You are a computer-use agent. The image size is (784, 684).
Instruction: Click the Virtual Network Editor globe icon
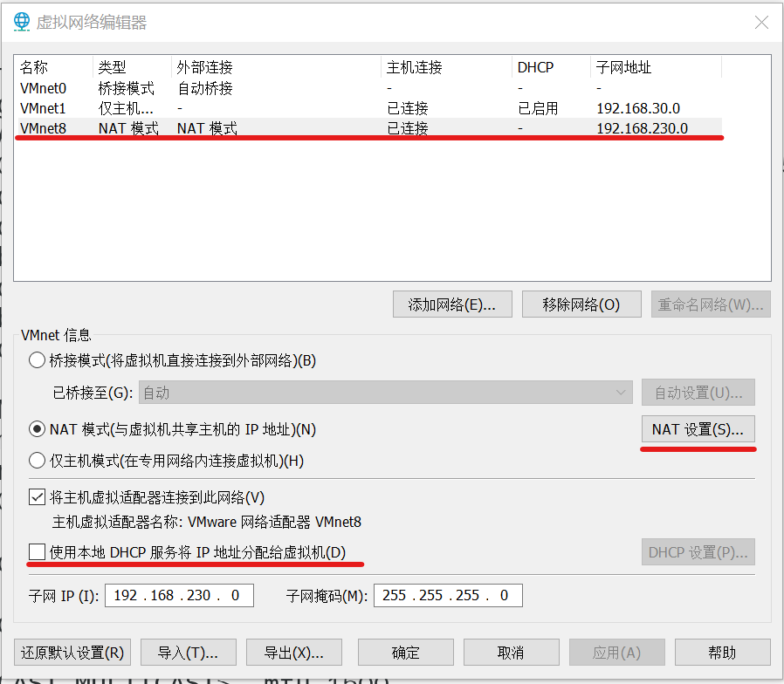pos(22,22)
